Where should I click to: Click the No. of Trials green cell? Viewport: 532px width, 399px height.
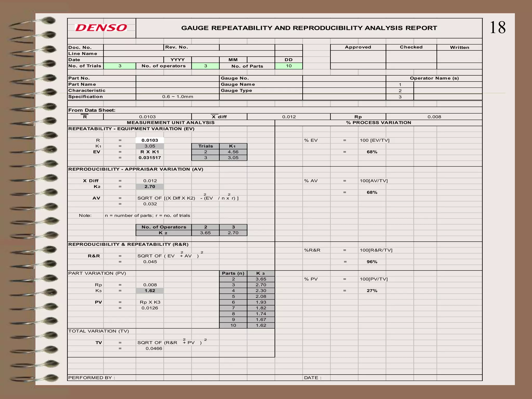(120, 66)
